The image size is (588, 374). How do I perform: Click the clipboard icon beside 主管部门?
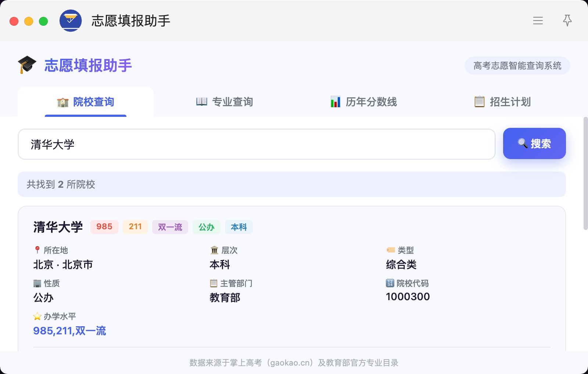214,283
